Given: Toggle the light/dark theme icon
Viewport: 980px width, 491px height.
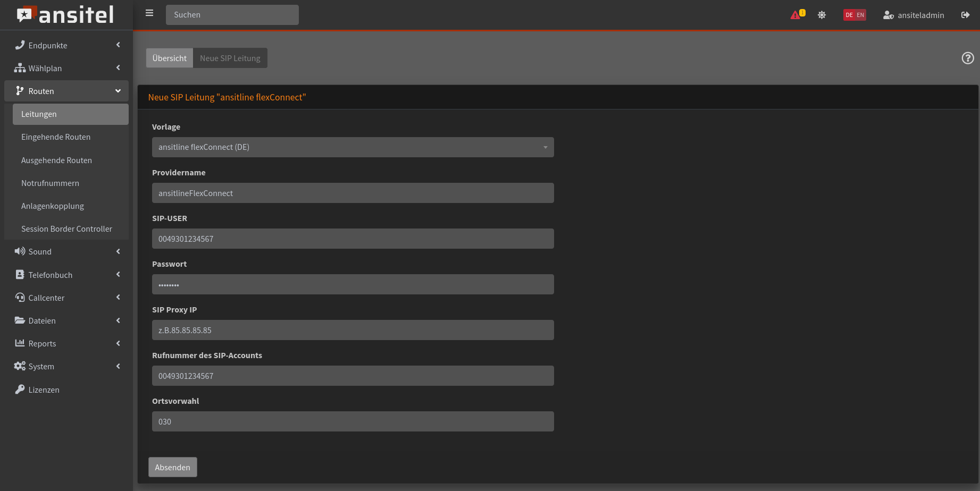Looking at the screenshot, I should [x=822, y=15].
